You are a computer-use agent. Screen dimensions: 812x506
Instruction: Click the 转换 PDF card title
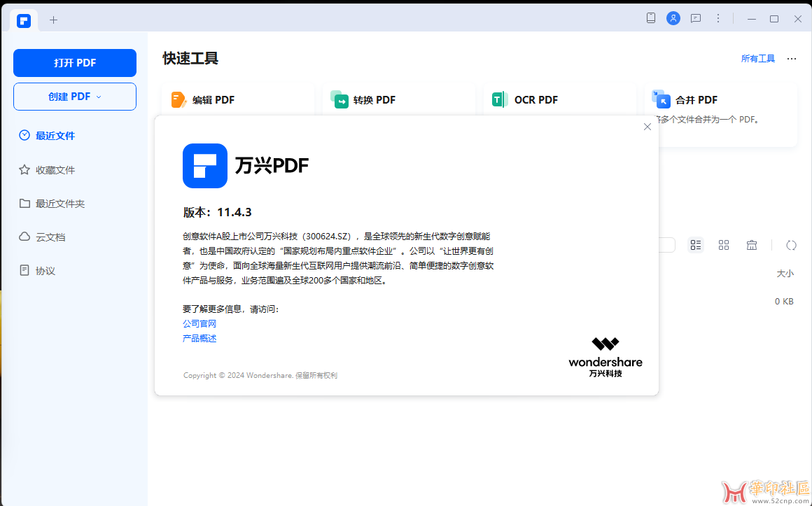click(x=374, y=100)
